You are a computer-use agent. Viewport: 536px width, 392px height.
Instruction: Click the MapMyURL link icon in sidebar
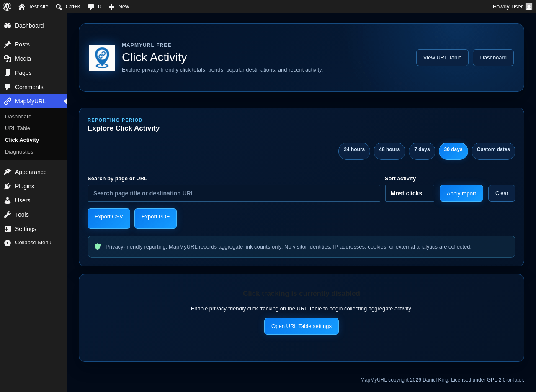(x=8, y=101)
